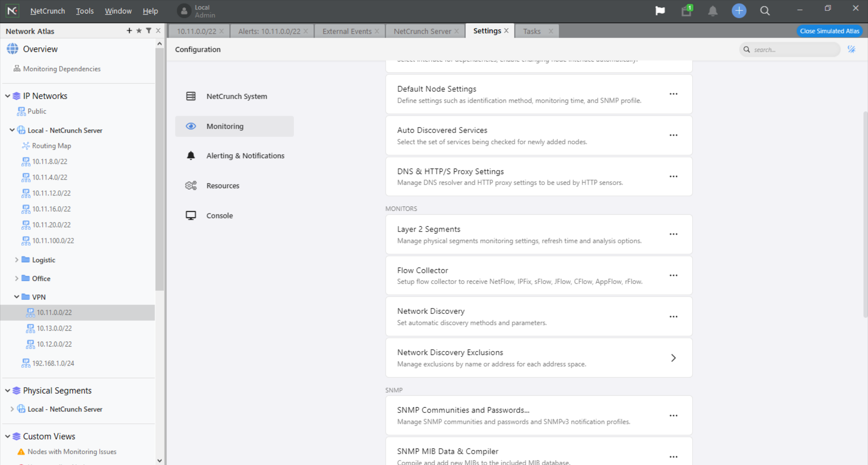The height and width of the screenshot is (465, 868).
Task: Open the Tools menu
Action: pyautogui.click(x=85, y=11)
